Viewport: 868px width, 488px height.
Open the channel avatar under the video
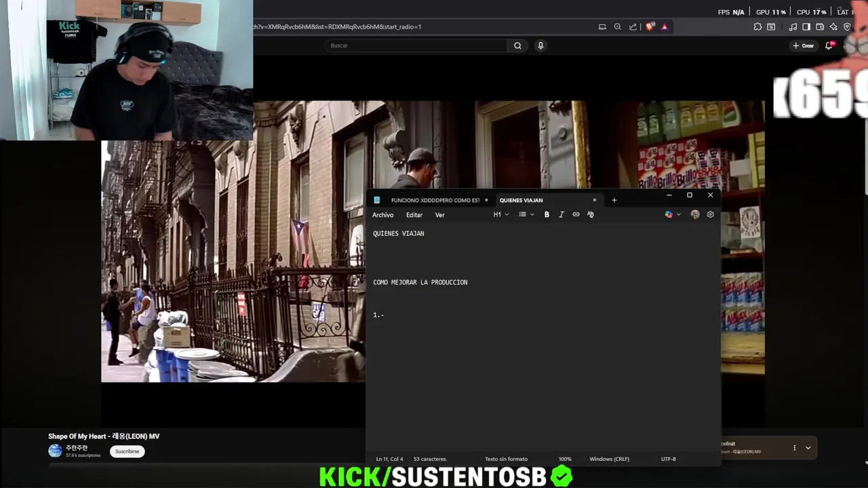click(55, 451)
